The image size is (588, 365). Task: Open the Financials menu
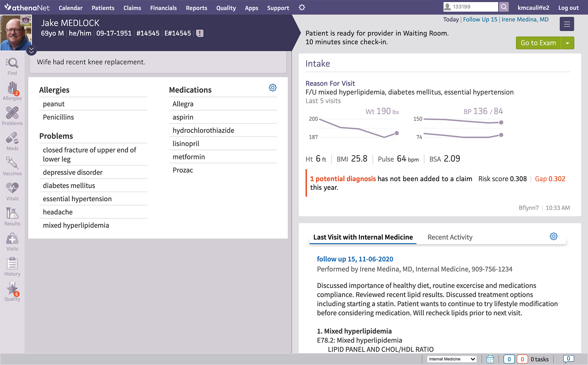pos(163,8)
